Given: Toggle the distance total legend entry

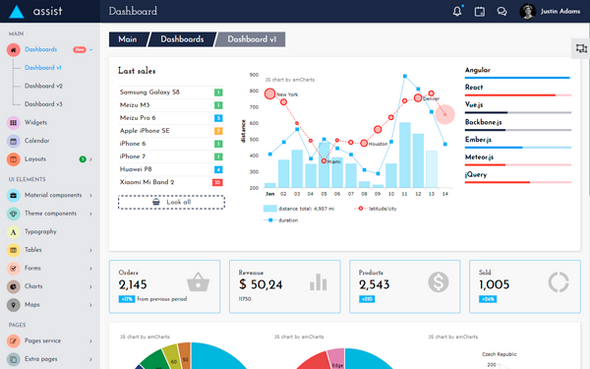Looking at the screenshot, I should (x=299, y=208).
